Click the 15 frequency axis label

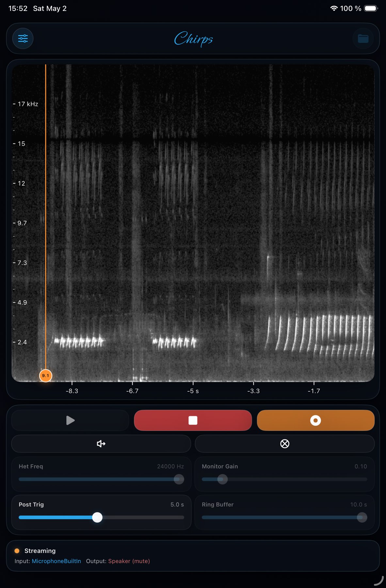coord(21,144)
